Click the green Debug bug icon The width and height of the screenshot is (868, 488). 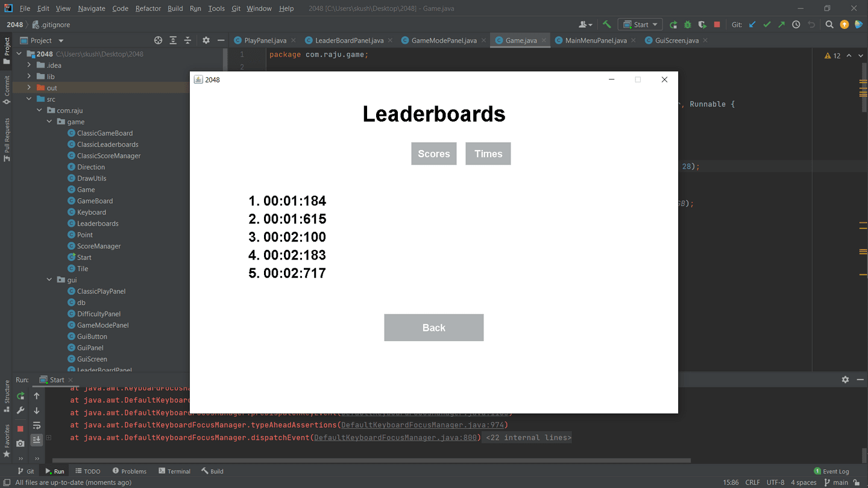(688, 25)
